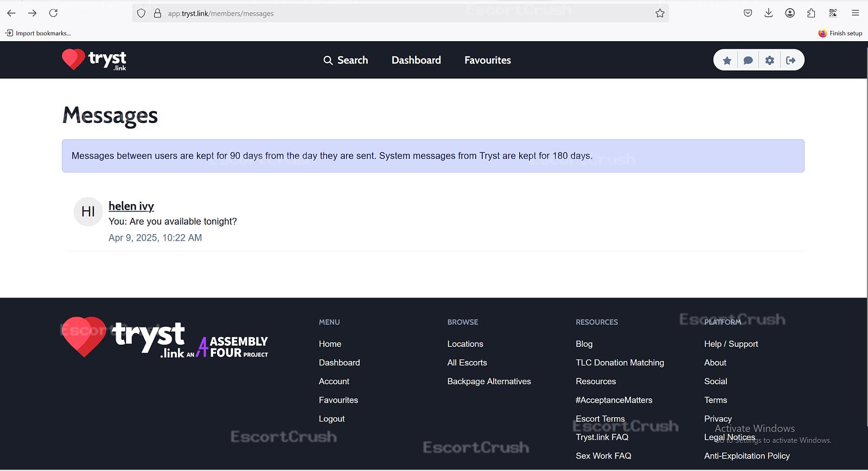Bookmark this page with the star icon
Screen dimensions: 868x471
(x=660, y=14)
